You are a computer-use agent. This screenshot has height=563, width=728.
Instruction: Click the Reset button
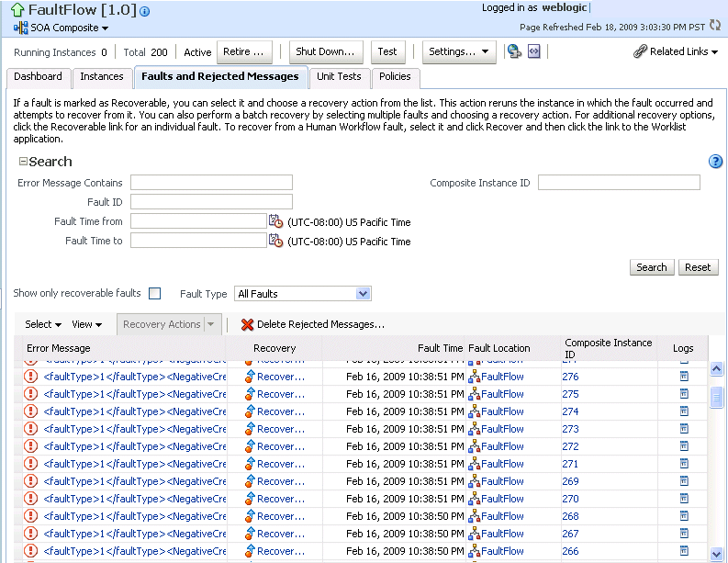click(x=698, y=267)
